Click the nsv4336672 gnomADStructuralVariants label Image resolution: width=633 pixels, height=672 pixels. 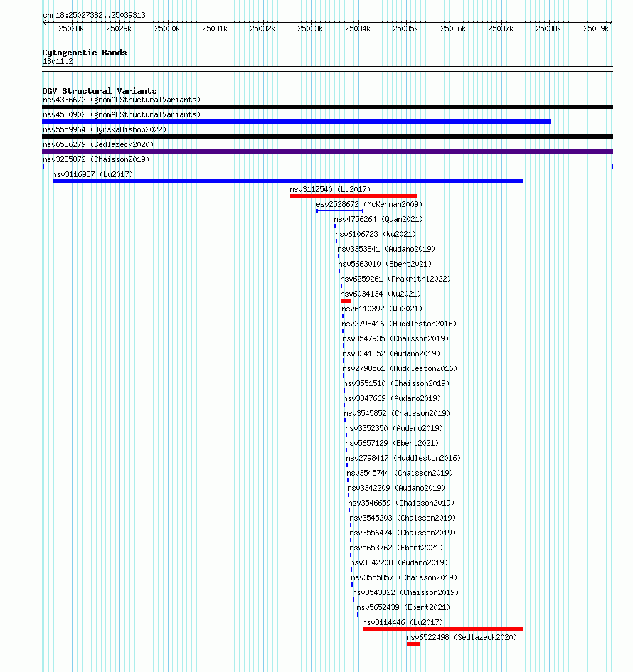click(122, 100)
